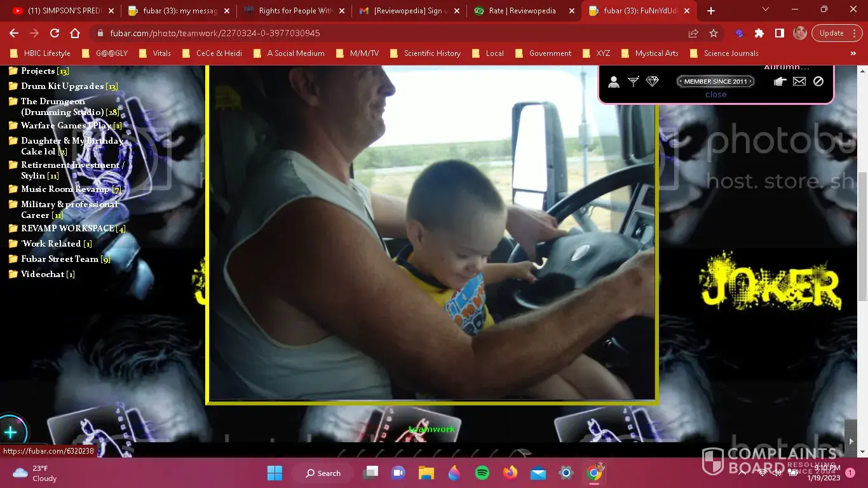Open Spotify from the taskbar

(482, 473)
